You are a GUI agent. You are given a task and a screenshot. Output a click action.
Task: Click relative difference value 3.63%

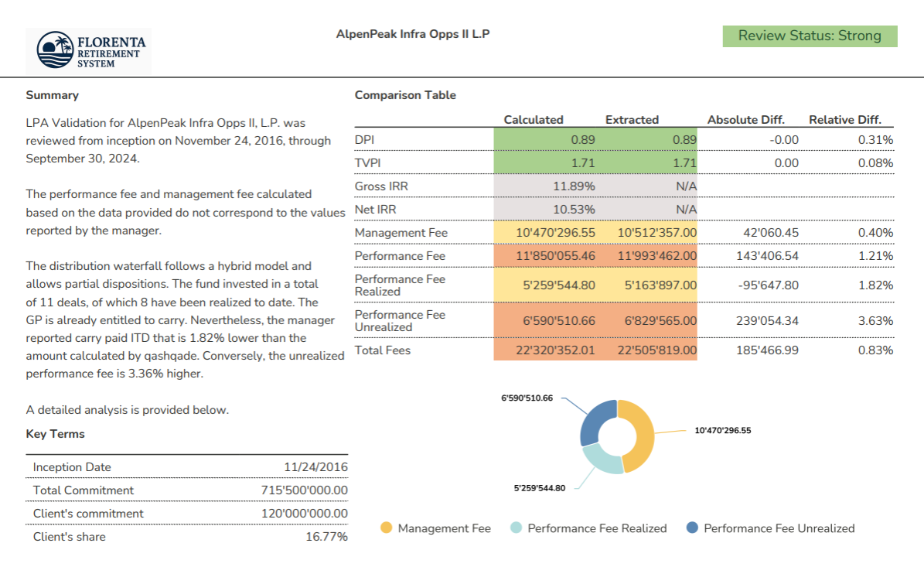[876, 321]
